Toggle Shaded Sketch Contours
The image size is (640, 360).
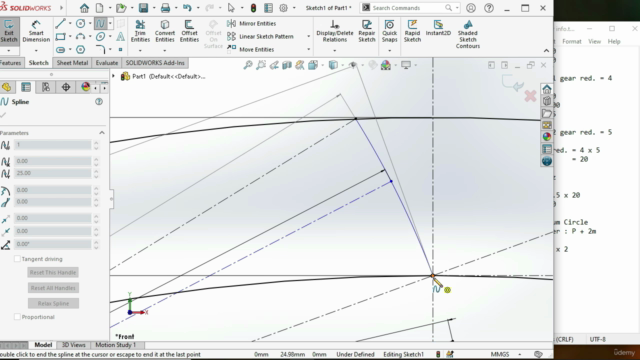pos(468,34)
